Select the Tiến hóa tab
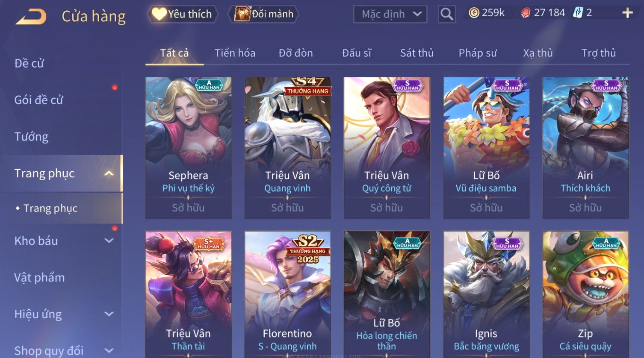The height and width of the screenshot is (358, 644). click(235, 53)
